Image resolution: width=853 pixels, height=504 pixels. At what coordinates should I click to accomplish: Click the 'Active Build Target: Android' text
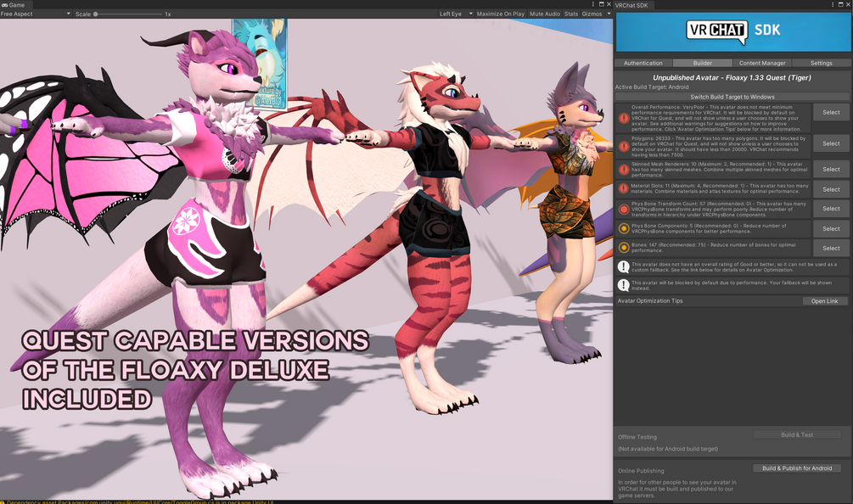(x=652, y=87)
